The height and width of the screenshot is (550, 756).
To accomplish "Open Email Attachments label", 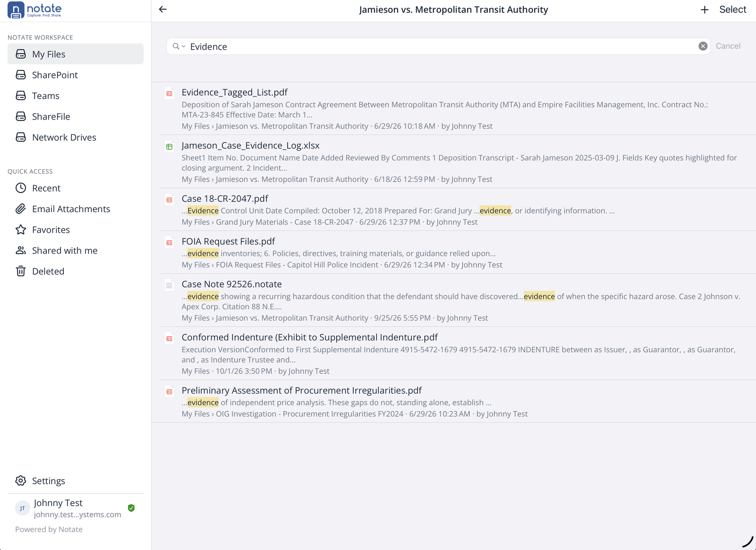I will pyautogui.click(x=71, y=209).
